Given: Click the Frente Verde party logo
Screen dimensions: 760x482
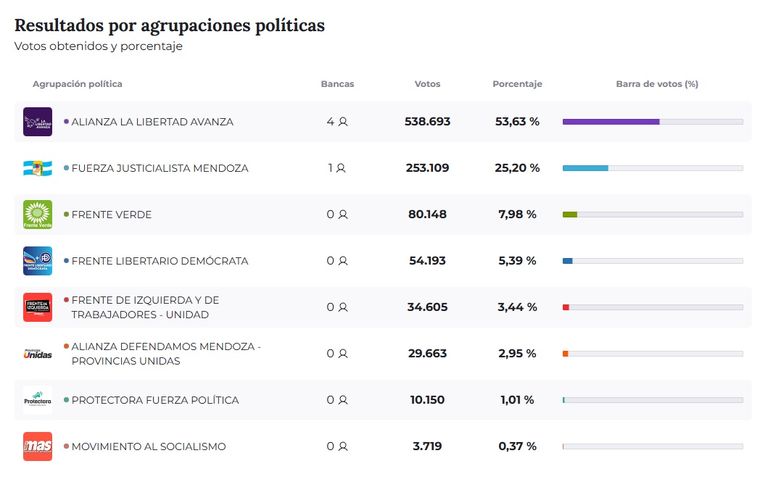Looking at the screenshot, I should coord(37,214).
